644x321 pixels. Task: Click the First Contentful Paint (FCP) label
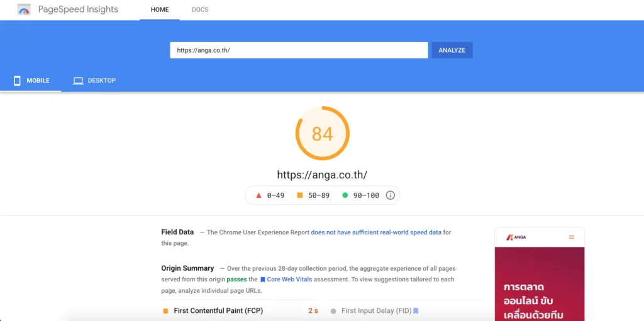[x=218, y=311]
